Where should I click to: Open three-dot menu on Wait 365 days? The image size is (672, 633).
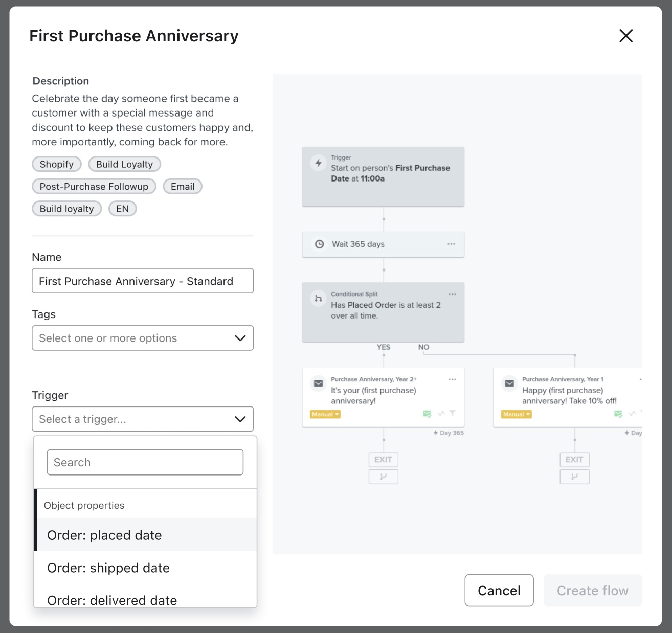coord(451,244)
